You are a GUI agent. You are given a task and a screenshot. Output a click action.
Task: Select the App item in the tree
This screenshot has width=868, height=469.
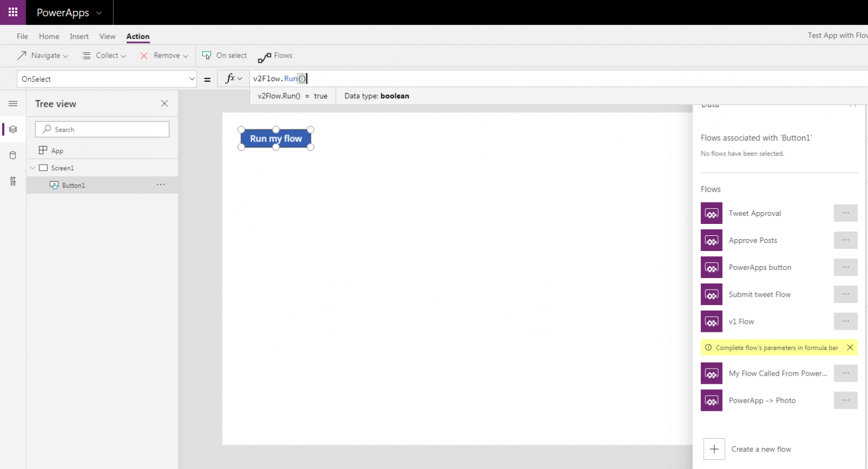[102, 150]
